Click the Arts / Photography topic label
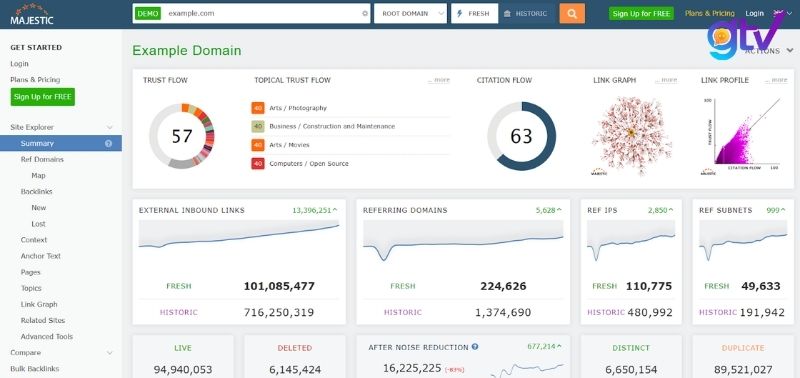Screen dimensions: 800x378 pos(298,108)
